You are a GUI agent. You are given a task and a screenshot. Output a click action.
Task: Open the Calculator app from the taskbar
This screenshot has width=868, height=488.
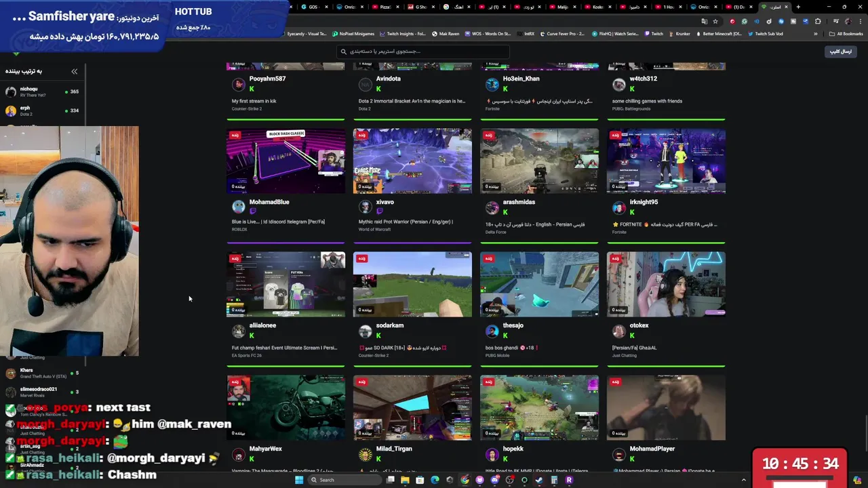553,480
